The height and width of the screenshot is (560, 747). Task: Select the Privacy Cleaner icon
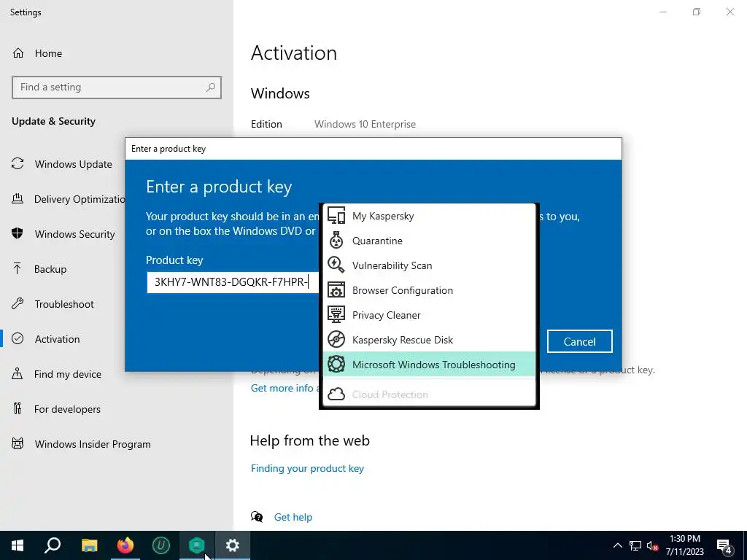click(336, 315)
